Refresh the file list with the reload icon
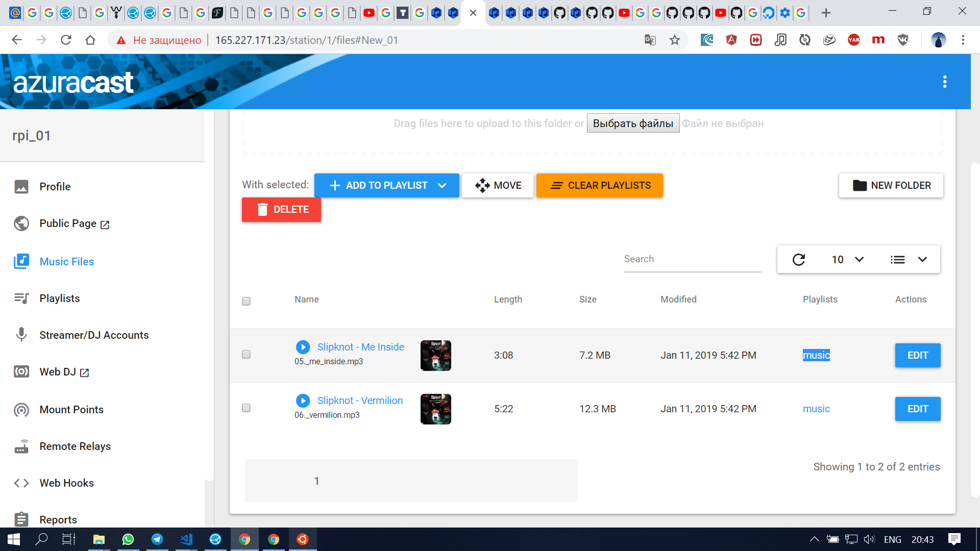Image resolution: width=980 pixels, height=551 pixels. pyautogui.click(x=799, y=259)
